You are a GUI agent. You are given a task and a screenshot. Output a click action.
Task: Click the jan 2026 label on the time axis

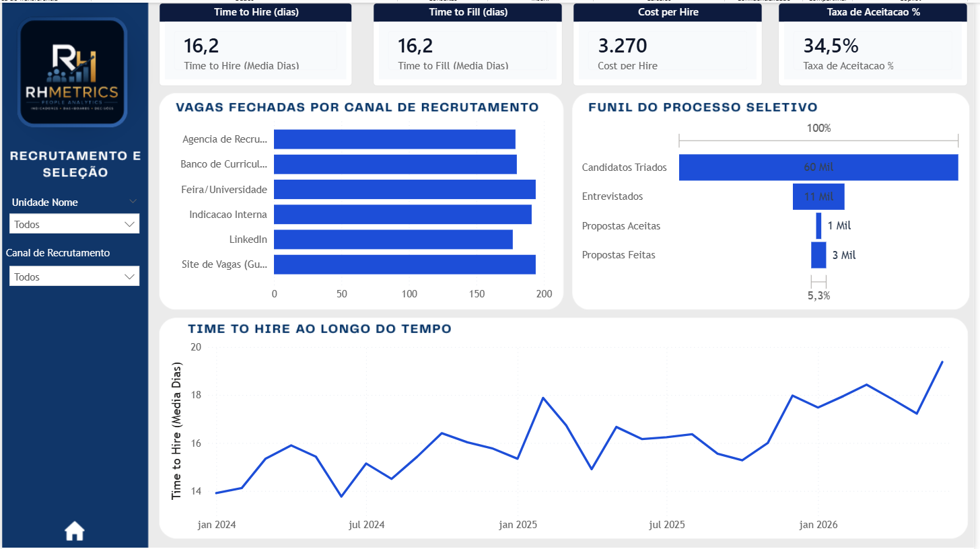click(818, 525)
